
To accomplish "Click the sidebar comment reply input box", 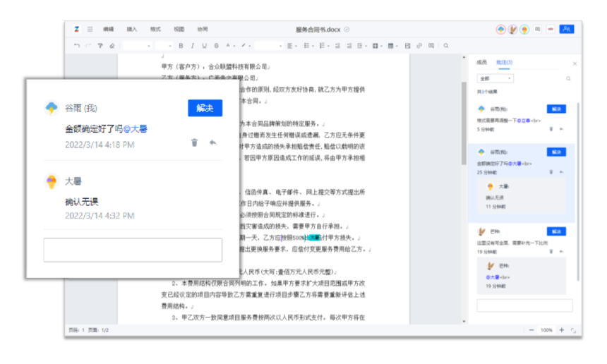I will tap(524, 305).
